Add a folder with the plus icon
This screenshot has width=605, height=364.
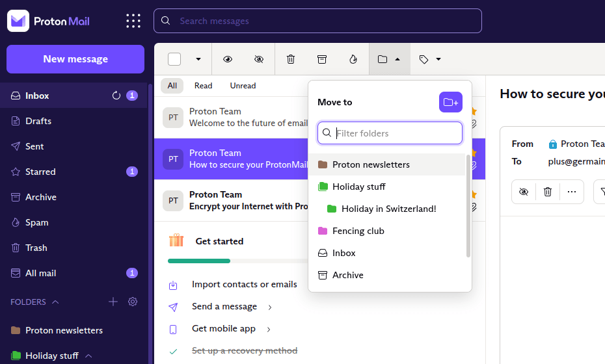[113, 302]
